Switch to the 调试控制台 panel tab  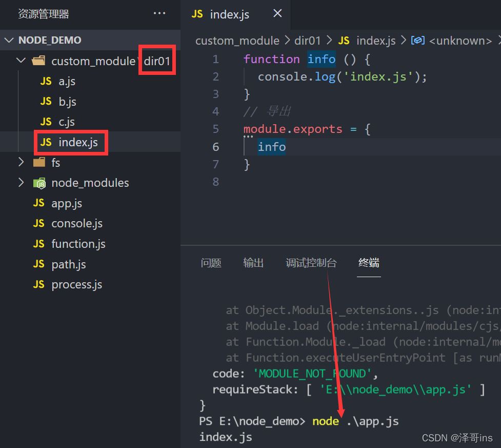tap(311, 263)
